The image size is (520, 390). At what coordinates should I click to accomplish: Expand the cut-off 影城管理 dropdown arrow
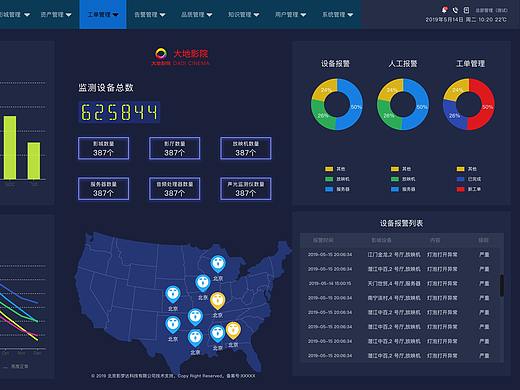(x=27, y=15)
